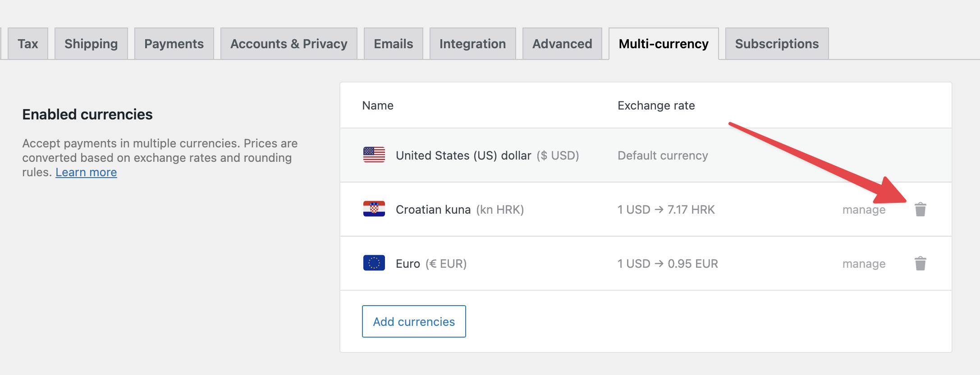Select the Multi-currency tab
The width and height of the screenshot is (980, 375).
(664, 44)
